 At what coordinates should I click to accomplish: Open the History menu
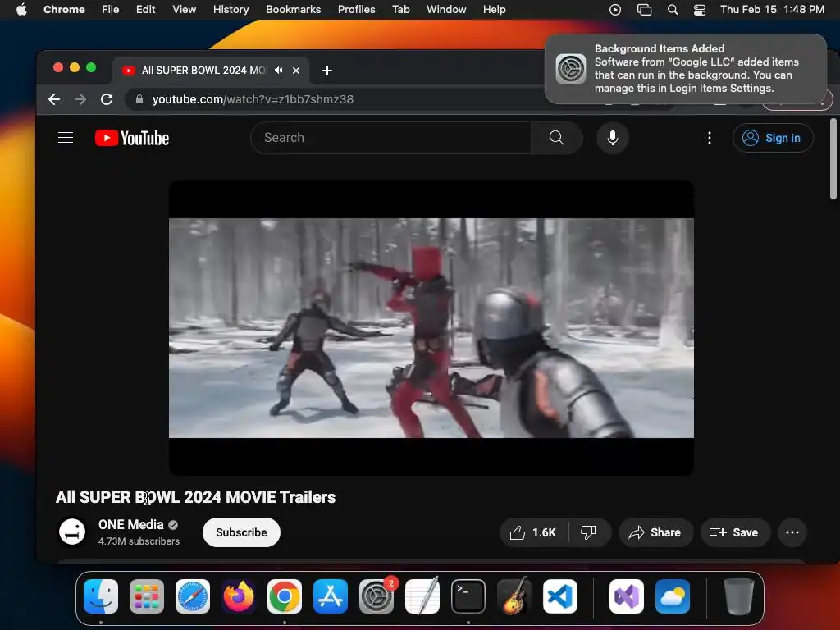231,9
